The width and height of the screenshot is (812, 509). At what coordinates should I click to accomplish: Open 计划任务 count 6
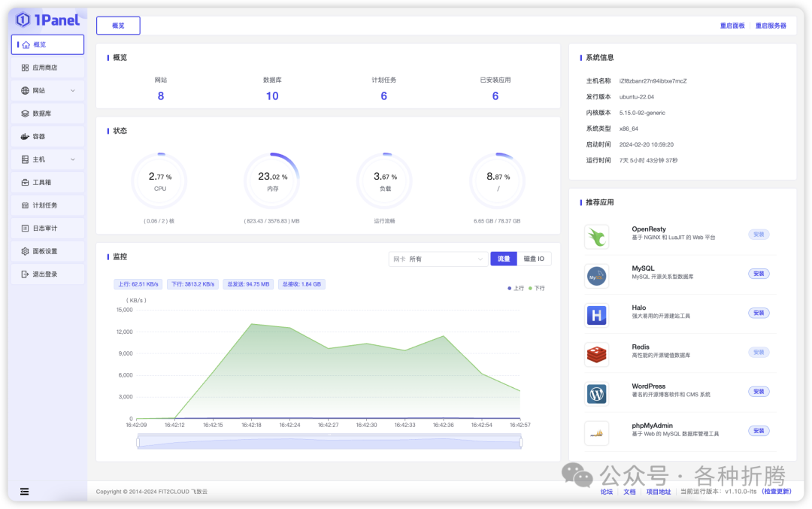point(383,96)
